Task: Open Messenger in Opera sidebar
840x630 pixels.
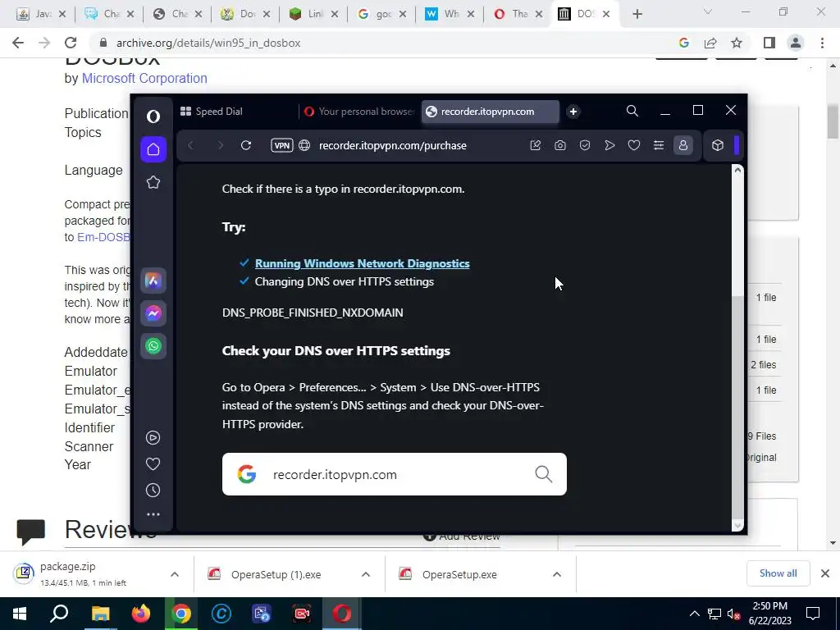Action: [x=153, y=313]
